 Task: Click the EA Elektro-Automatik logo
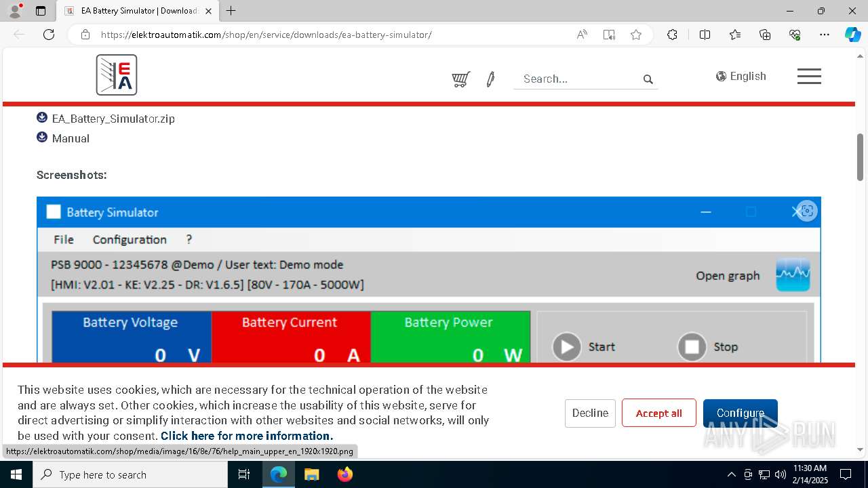(117, 75)
